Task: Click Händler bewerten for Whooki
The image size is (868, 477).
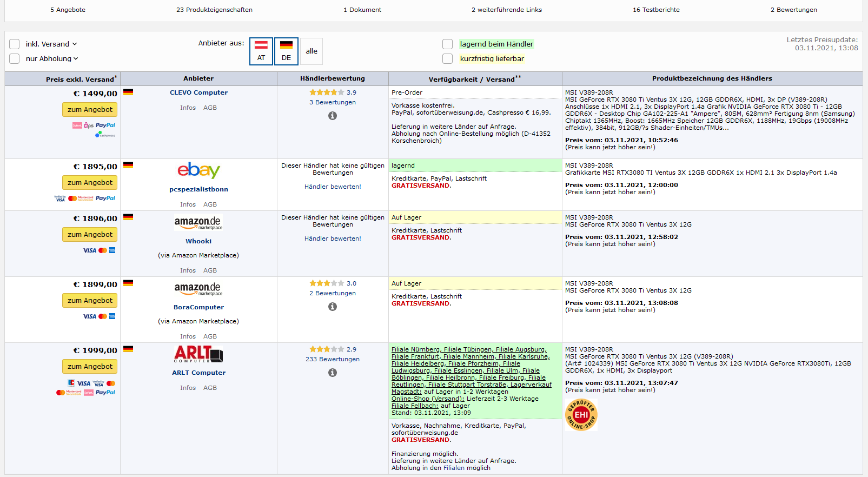Action: 333,239
